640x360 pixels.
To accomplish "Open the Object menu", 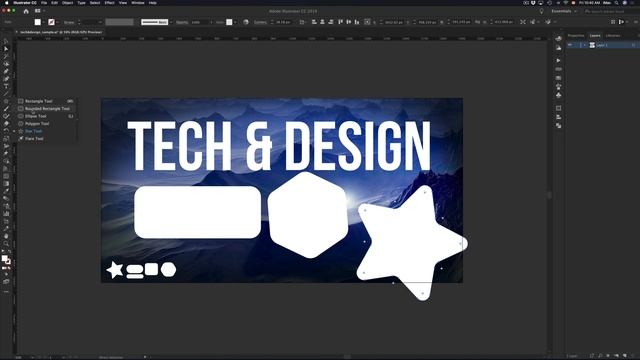I will click(68, 3).
